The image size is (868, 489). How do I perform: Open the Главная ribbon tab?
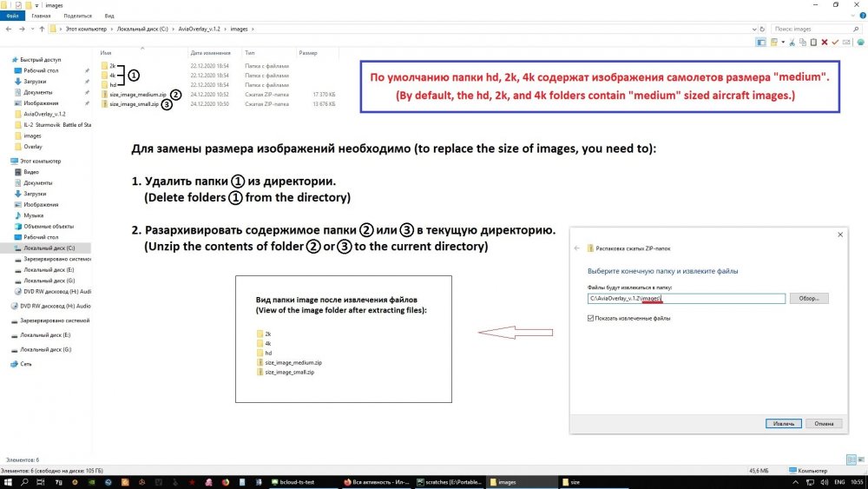coord(41,16)
